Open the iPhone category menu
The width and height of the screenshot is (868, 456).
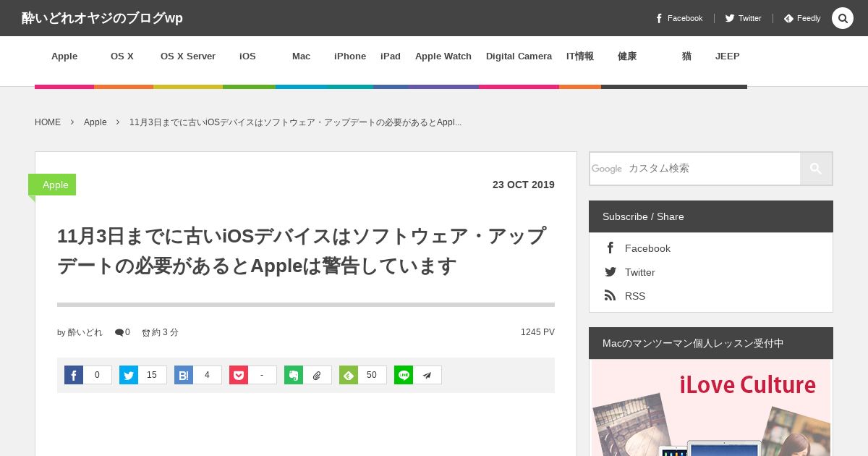pyautogui.click(x=350, y=56)
